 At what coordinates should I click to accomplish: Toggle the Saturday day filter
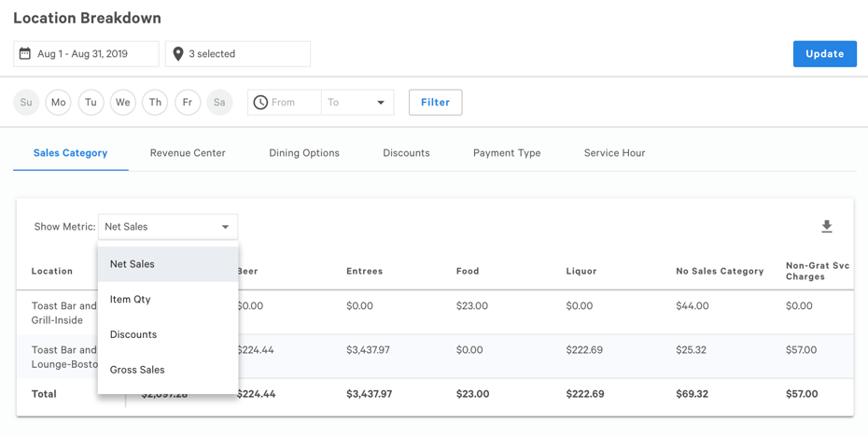click(219, 103)
